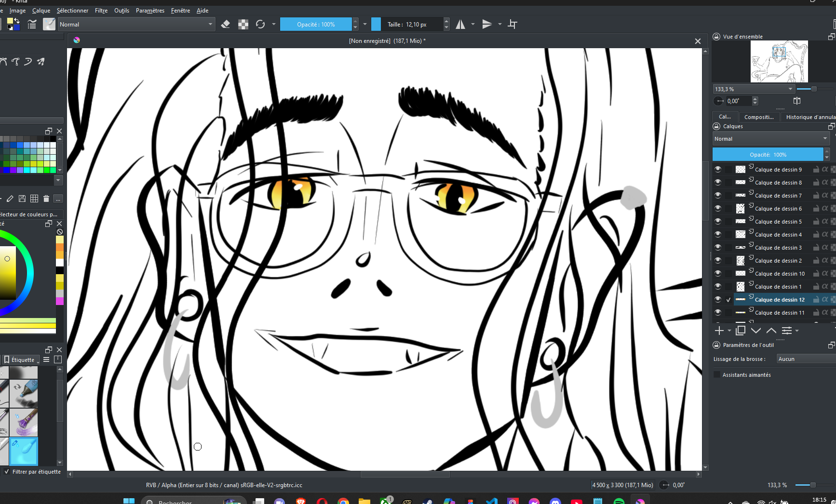This screenshot has width=836, height=504.
Task: Open the Sélectionner menu
Action: coord(72,11)
